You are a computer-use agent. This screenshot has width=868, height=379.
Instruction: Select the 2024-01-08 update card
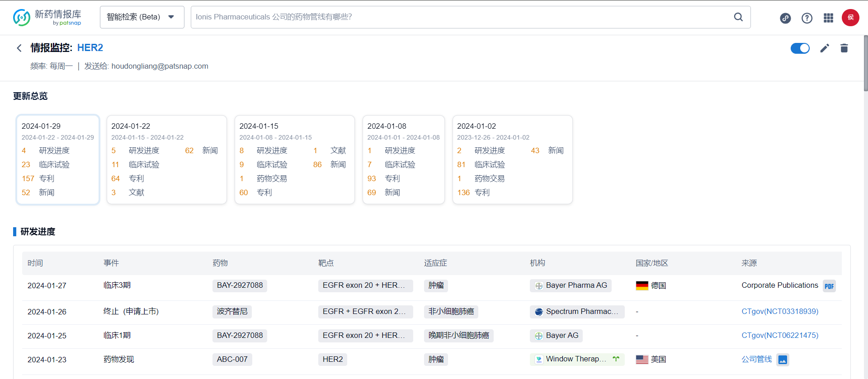pos(403,159)
